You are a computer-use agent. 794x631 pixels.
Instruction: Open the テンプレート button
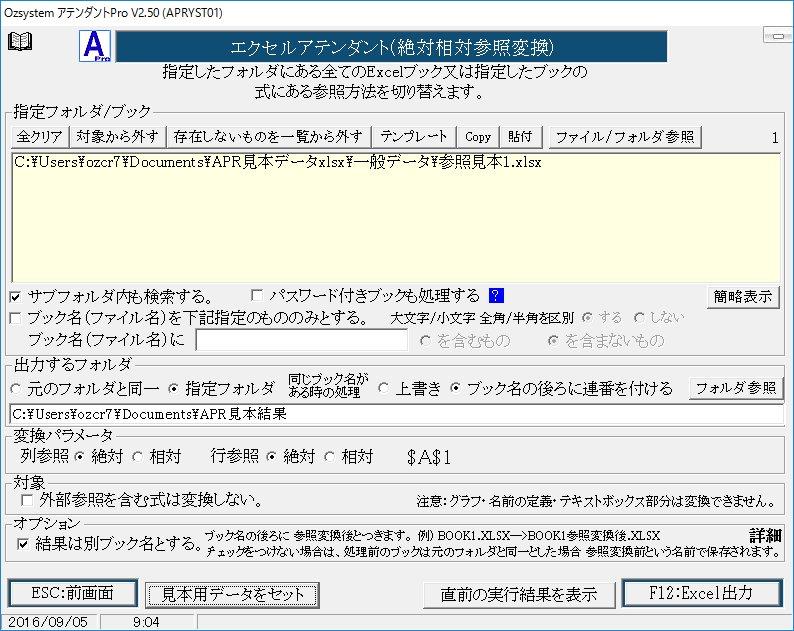pyautogui.click(x=414, y=137)
